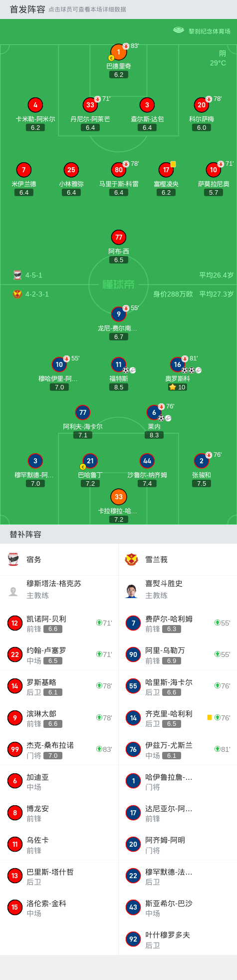Tap goalkeeper 巴德里奇 number 1 icon
237x980 pixels.
pyautogui.click(x=118, y=52)
